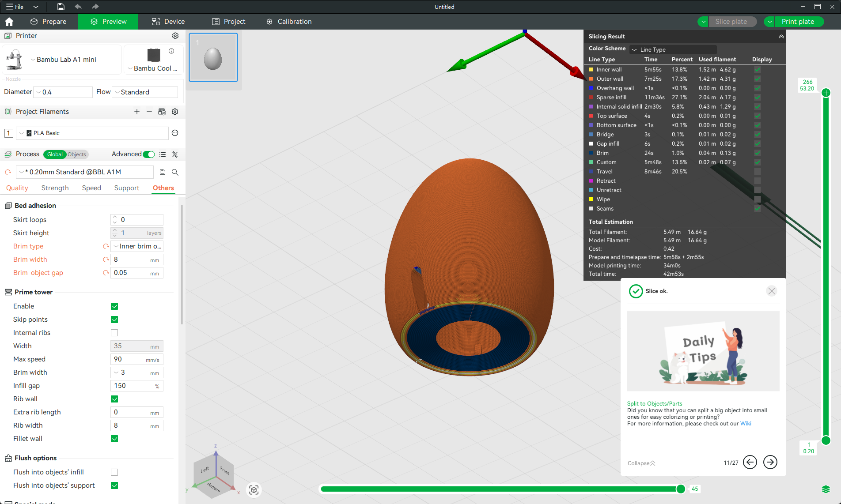Click the Print plate button
The width and height of the screenshot is (841, 504).
(798, 22)
